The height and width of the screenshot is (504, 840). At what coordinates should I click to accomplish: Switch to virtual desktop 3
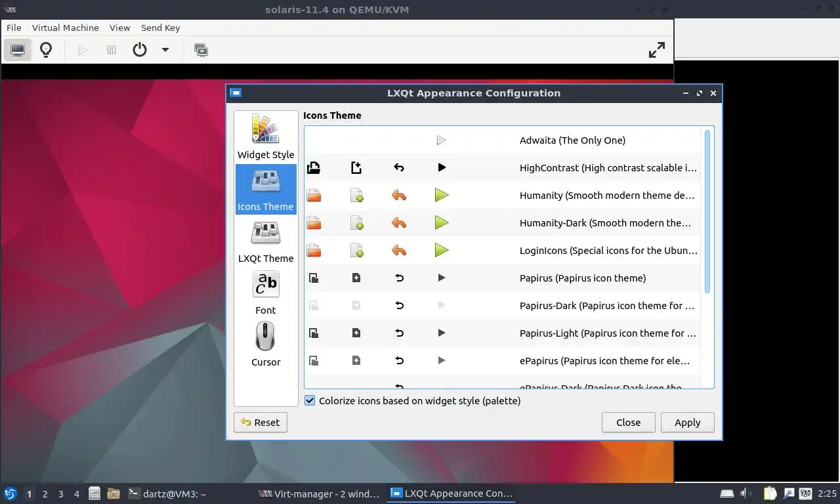pos(61,493)
